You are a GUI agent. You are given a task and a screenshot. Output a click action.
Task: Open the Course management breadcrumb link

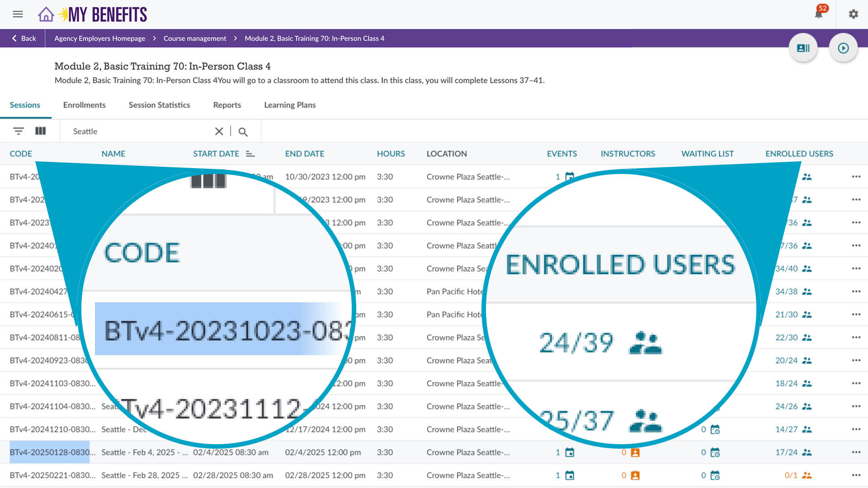point(194,38)
